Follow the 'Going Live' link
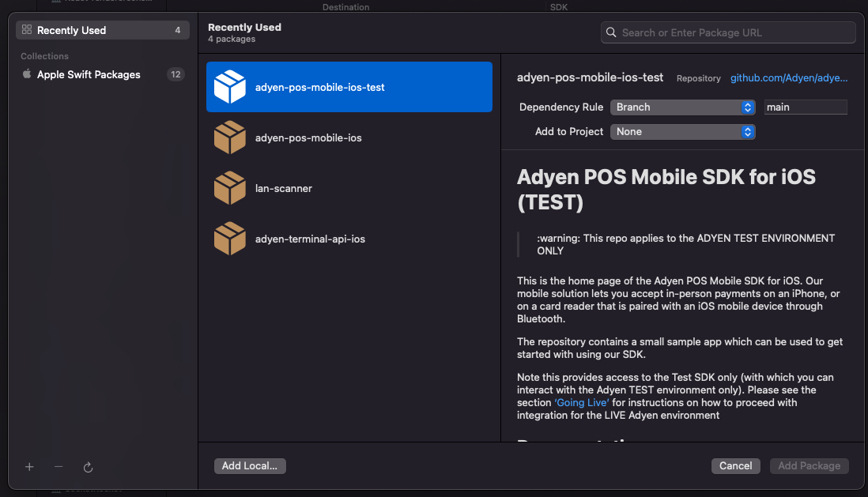The width and height of the screenshot is (868, 497). pos(581,402)
